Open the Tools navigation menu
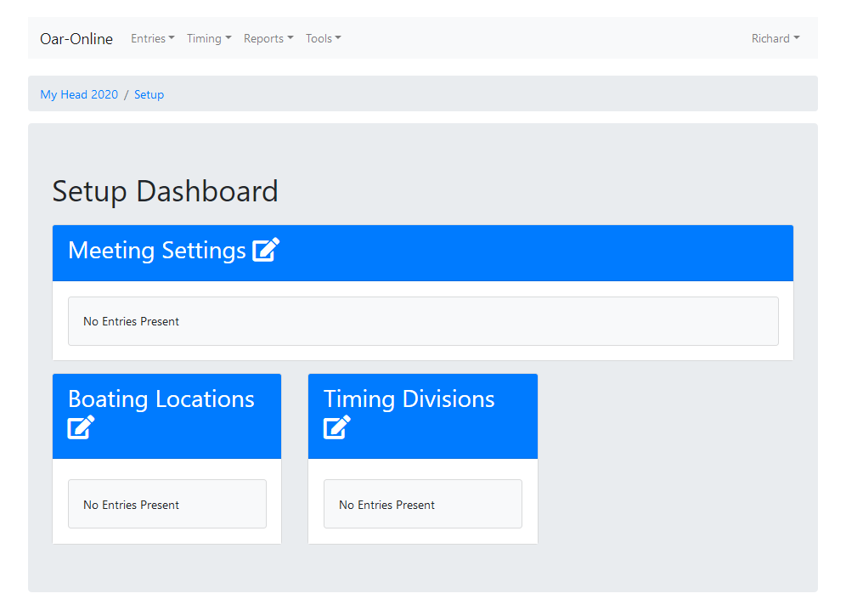The image size is (846, 616). tap(323, 38)
